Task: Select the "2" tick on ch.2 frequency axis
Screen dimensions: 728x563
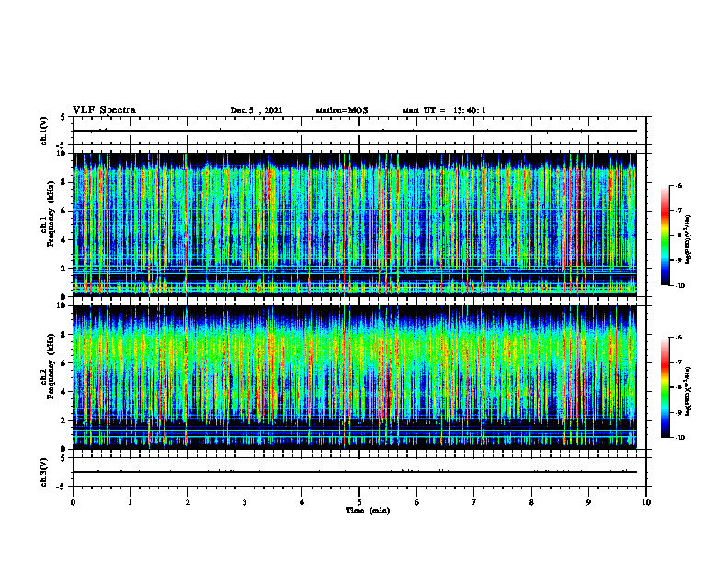Action: 64,419
